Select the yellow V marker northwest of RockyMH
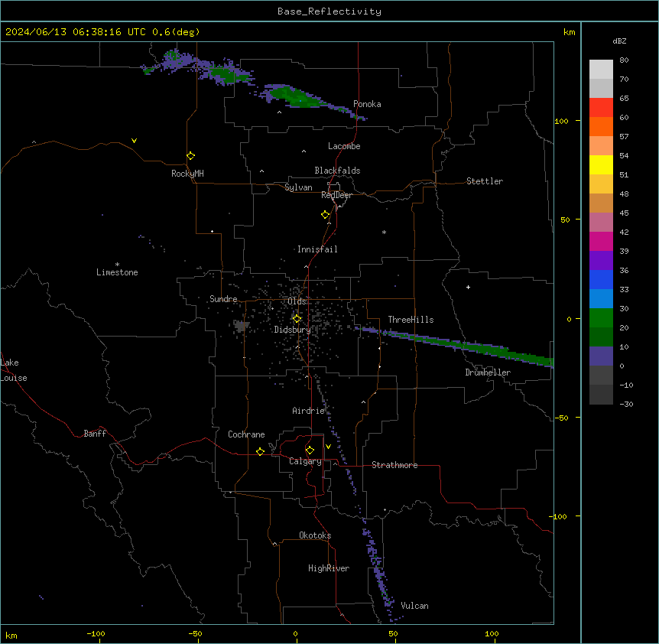This screenshot has width=659, height=644. [134, 141]
